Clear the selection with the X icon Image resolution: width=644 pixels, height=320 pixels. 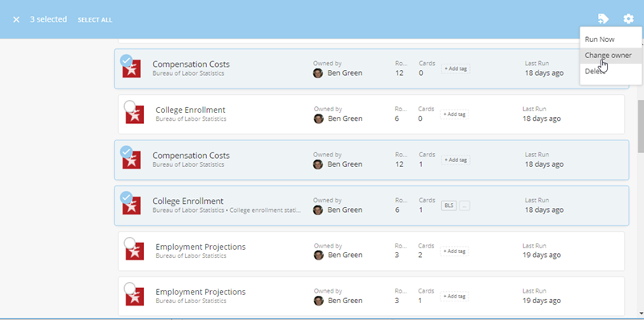point(16,19)
